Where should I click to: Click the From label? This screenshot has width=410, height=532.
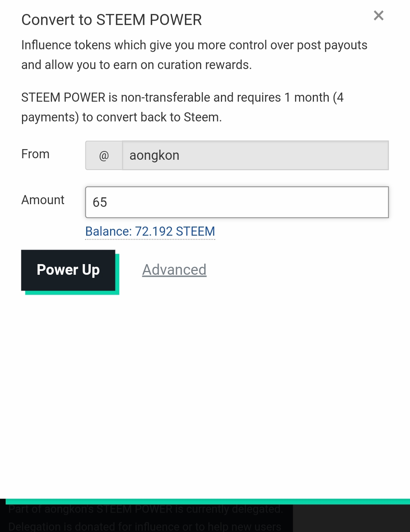point(35,154)
